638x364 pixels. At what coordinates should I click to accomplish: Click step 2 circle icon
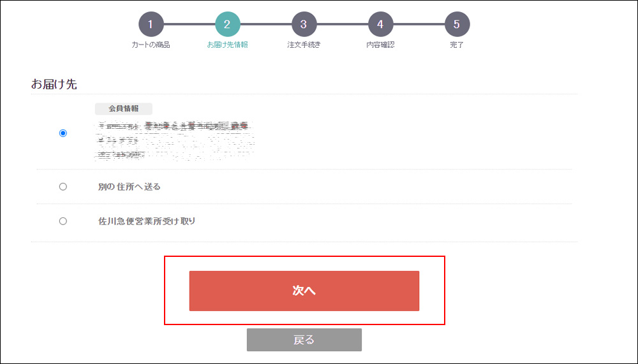point(228,24)
